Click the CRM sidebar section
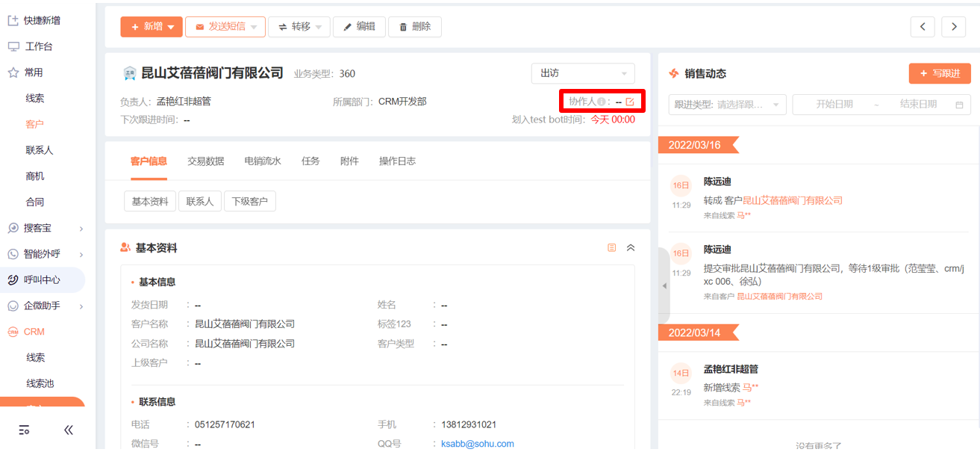The height and width of the screenshot is (464, 980). [34, 332]
